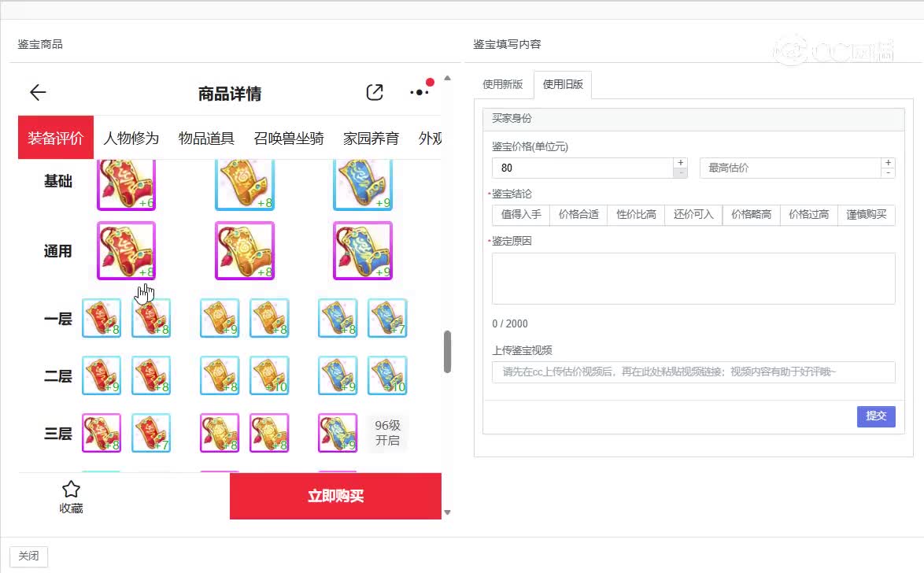Screen dimensions: 924x573
Task: Choose 价格合适 as the conclusion
Action: [x=578, y=215]
